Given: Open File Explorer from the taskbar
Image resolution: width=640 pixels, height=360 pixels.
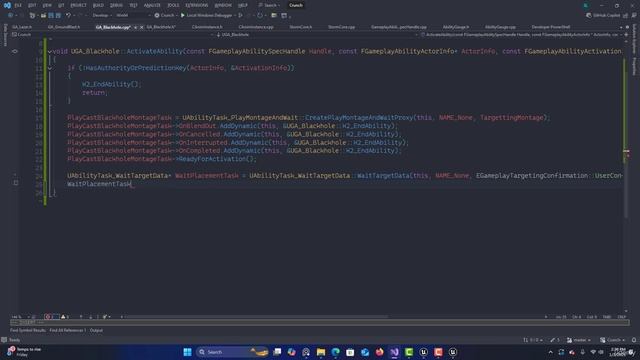Looking at the screenshot, I should click(x=321, y=352).
